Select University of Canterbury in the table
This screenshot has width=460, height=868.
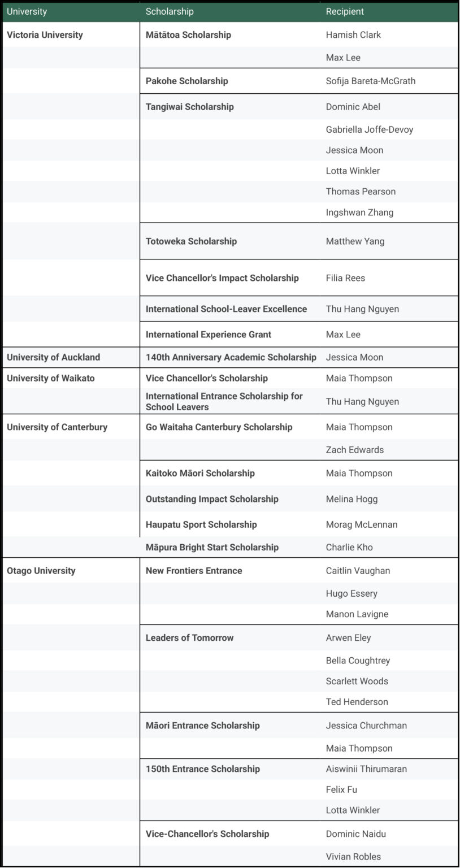coord(57,427)
